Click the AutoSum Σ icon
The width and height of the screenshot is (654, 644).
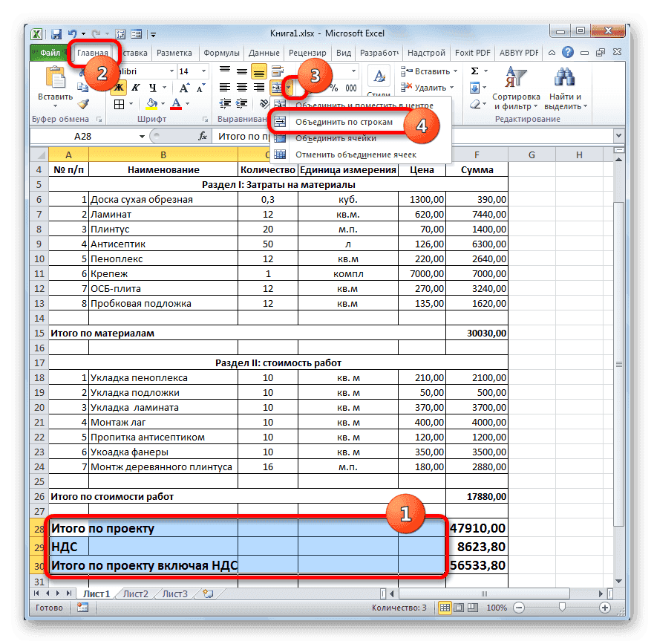[474, 71]
